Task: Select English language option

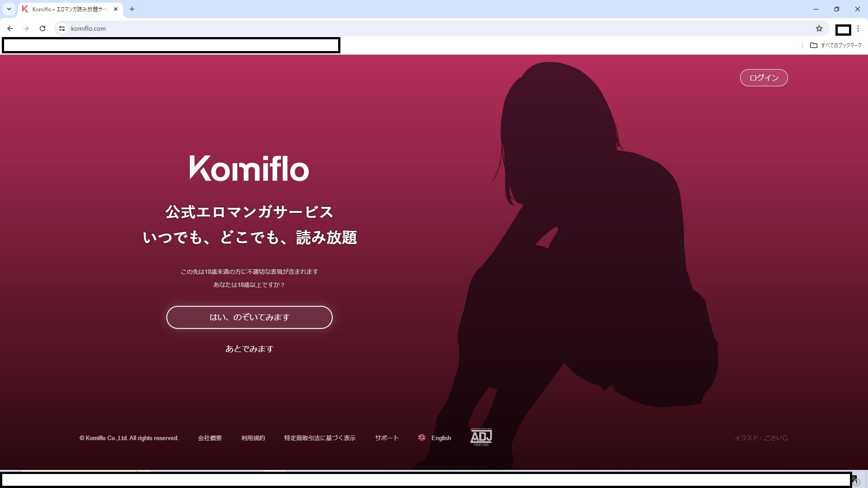Action: tap(434, 437)
